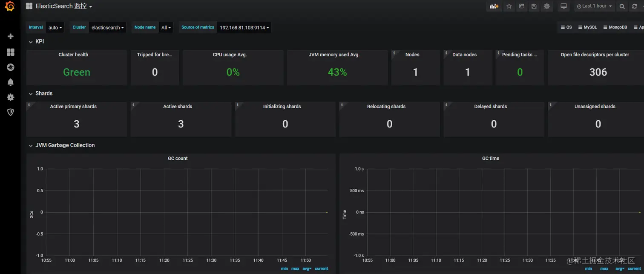
Task: Cycle view mode with the monitor icon
Action: 564,6
